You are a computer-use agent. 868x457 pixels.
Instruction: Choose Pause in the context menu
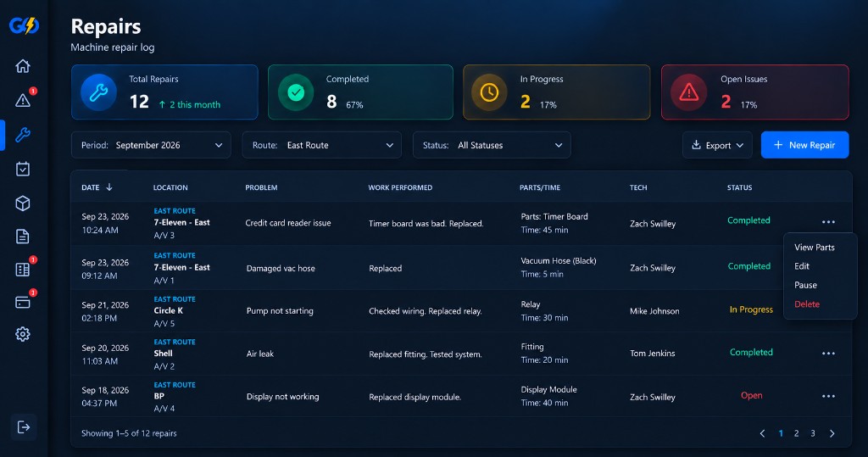point(805,285)
